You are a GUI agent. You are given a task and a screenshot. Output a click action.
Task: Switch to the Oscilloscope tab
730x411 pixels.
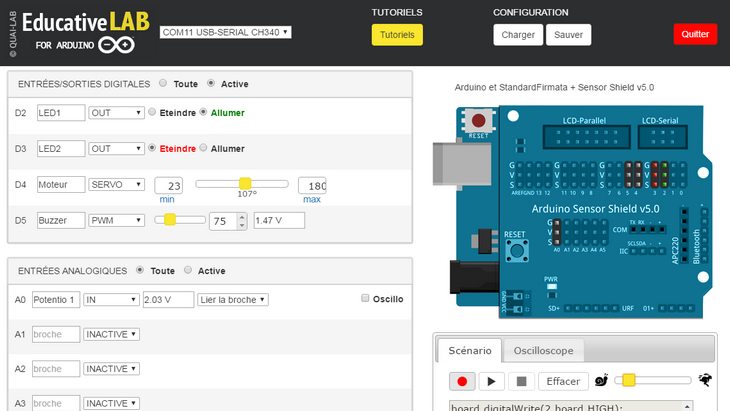pyautogui.click(x=543, y=350)
